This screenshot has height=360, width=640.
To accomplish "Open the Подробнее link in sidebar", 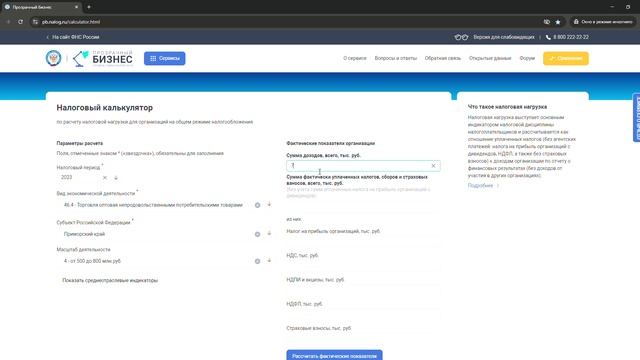I will click(x=483, y=186).
